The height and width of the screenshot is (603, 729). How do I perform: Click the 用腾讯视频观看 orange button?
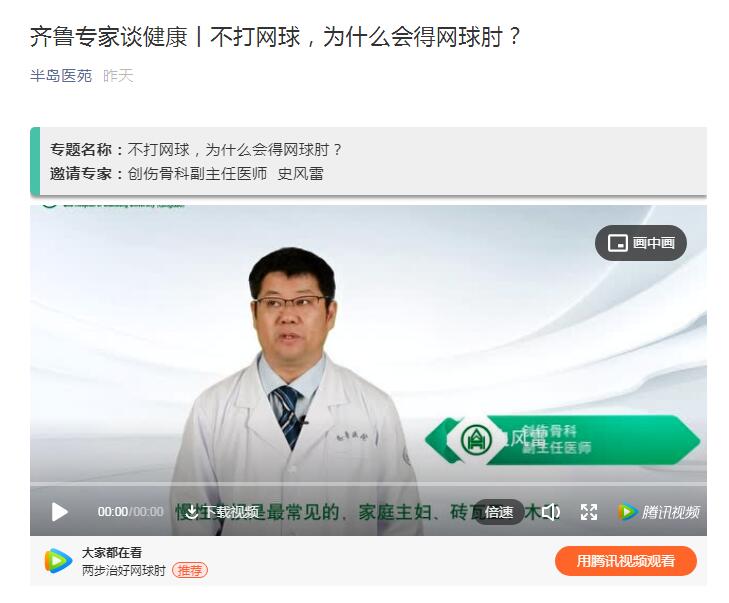pyautogui.click(x=626, y=561)
